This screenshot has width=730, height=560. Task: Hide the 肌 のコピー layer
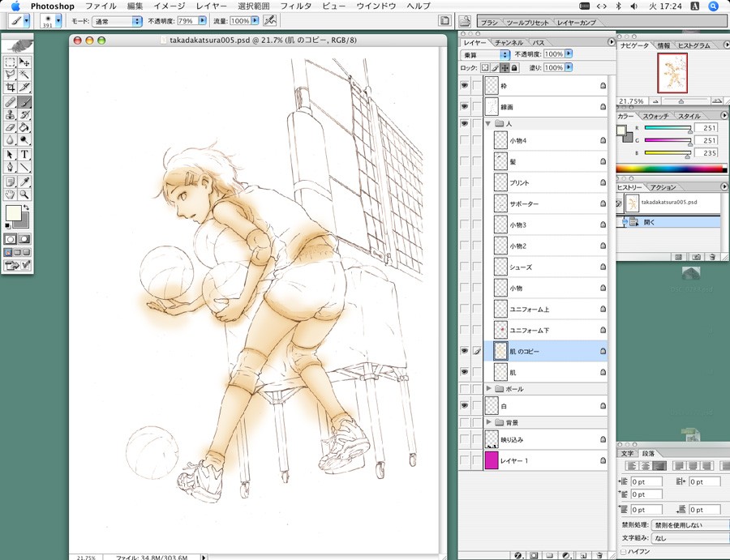[x=464, y=351]
